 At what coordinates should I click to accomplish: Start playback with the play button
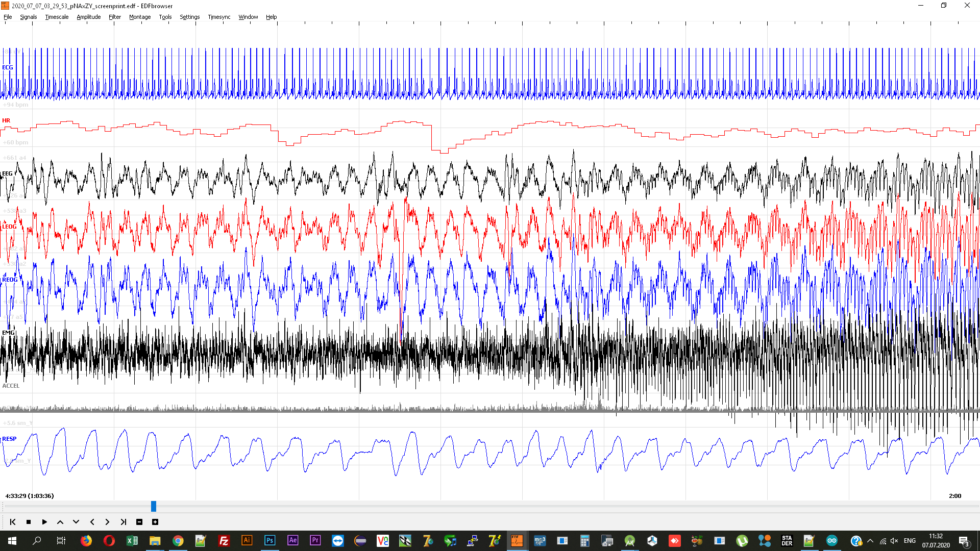(44, 522)
